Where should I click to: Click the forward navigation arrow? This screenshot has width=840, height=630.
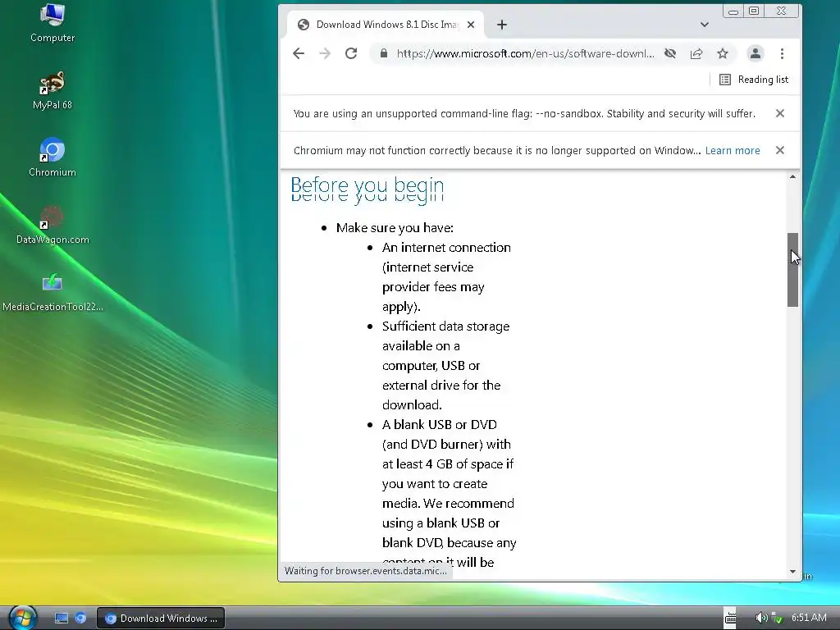325,53
